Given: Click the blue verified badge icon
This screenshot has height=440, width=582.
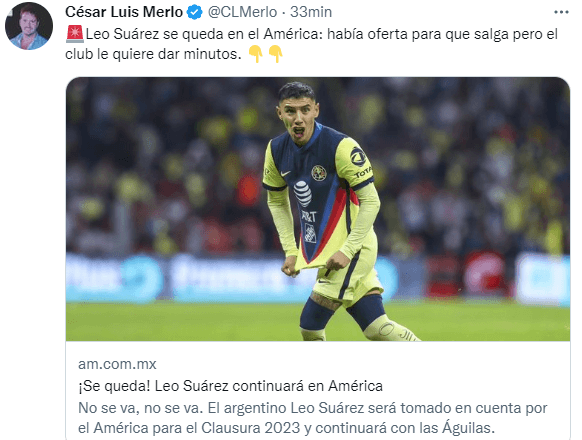Looking at the screenshot, I should click(194, 12).
